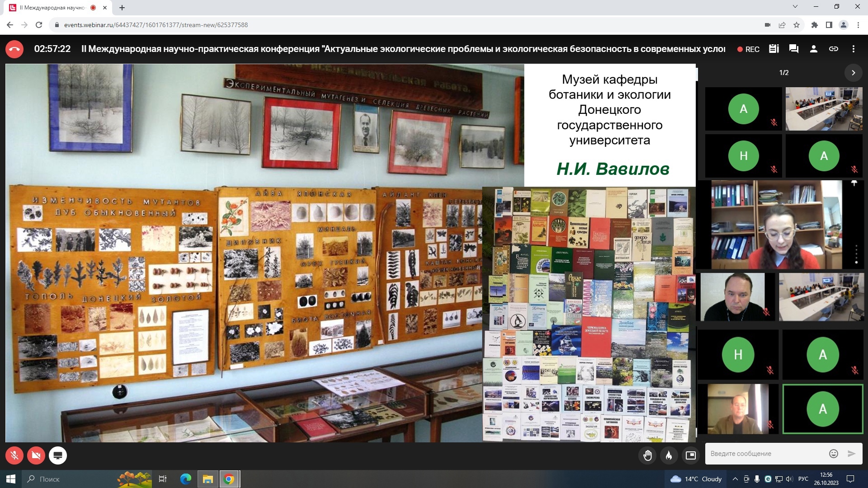Hang up with the red leave-call button

14,49
